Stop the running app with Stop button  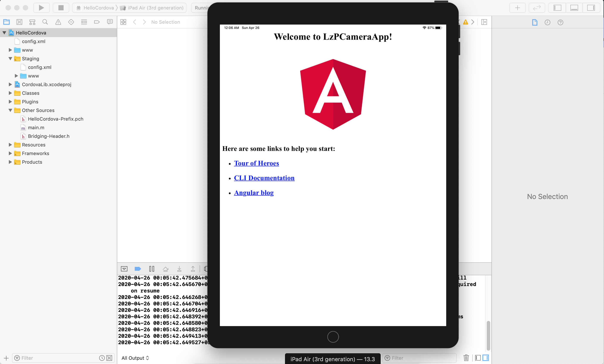point(61,8)
